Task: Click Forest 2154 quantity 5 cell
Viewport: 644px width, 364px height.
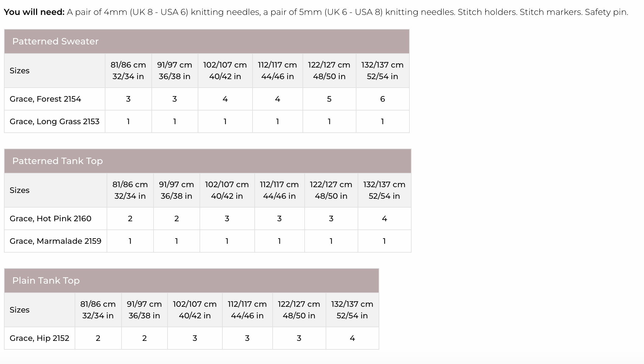Action: (329, 99)
